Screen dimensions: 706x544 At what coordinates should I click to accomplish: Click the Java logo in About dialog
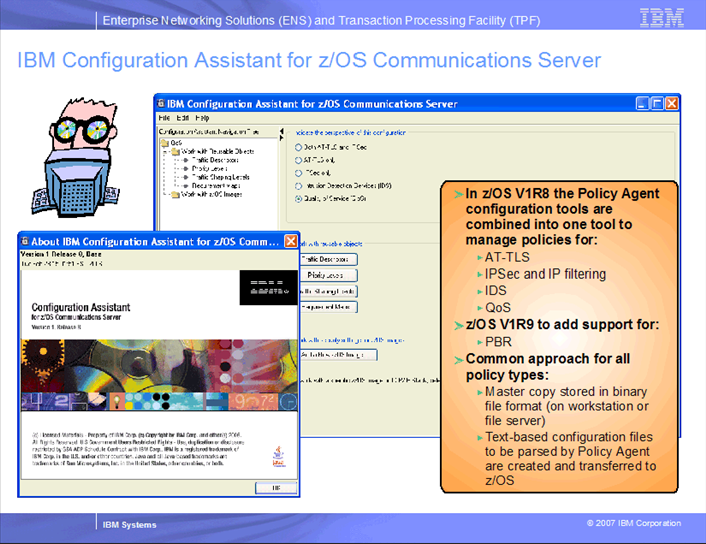click(x=279, y=456)
